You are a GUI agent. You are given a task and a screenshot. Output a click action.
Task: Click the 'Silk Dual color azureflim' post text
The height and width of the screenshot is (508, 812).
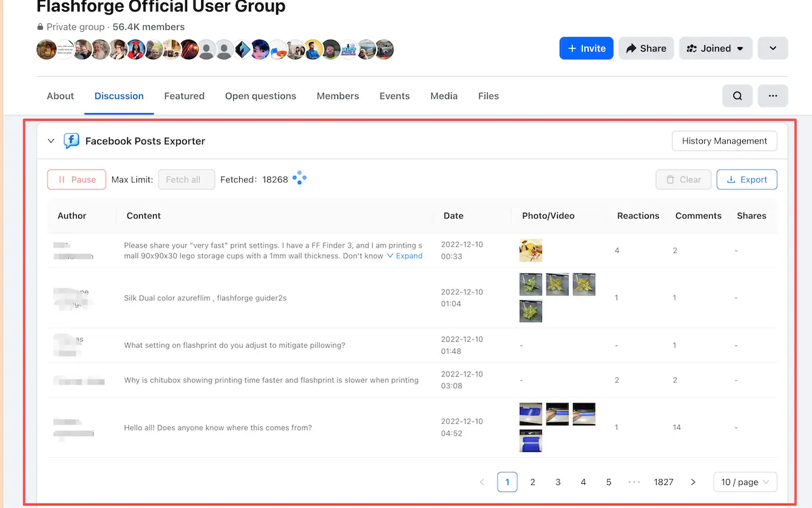pyautogui.click(x=206, y=298)
